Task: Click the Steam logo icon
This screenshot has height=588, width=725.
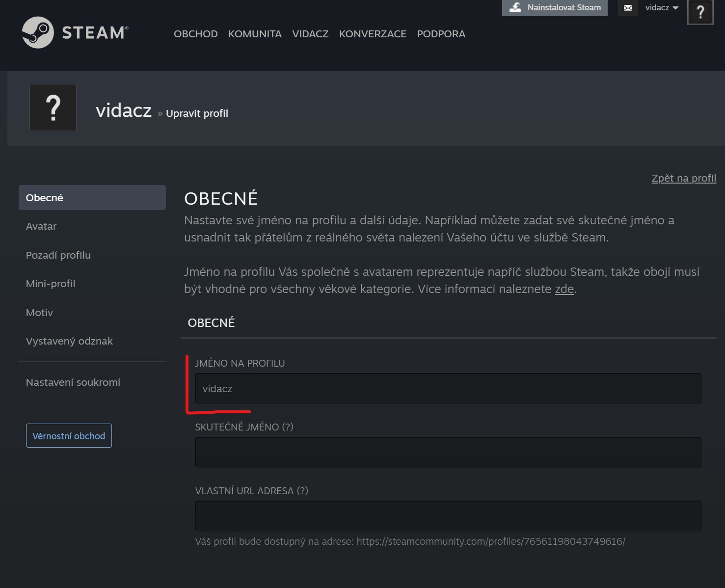Action: click(38, 32)
